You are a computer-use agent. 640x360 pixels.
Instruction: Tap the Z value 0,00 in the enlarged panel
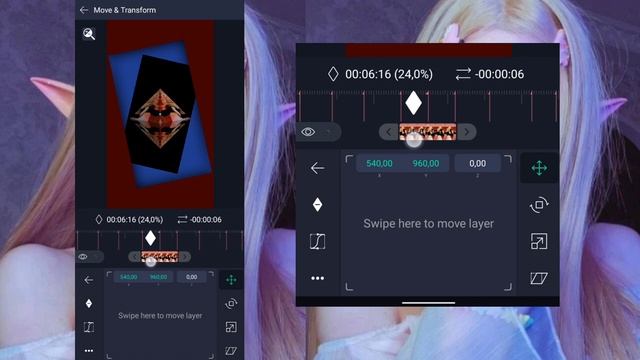tap(478, 164)
